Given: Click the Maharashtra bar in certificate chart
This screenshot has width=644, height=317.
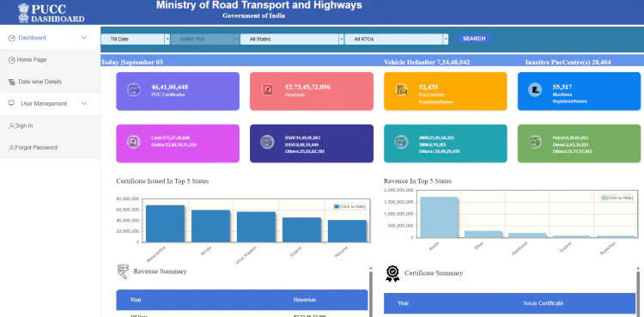Looking at the screenshot, I should click(165, 223).
